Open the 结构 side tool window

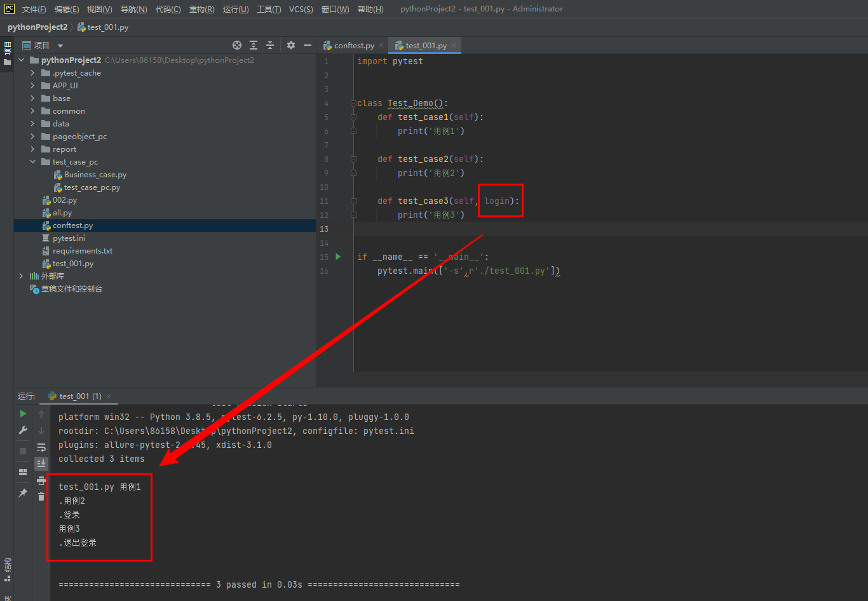pyautogui.click(x=8, y=569)
